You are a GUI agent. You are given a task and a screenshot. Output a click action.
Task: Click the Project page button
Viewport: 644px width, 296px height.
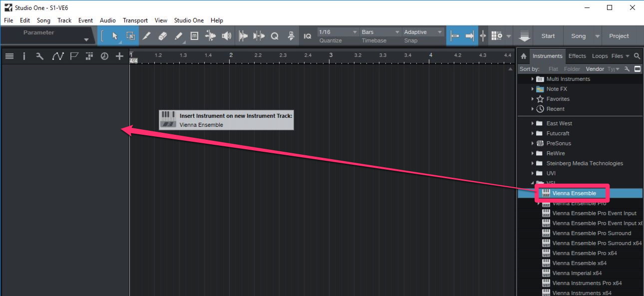619,36
